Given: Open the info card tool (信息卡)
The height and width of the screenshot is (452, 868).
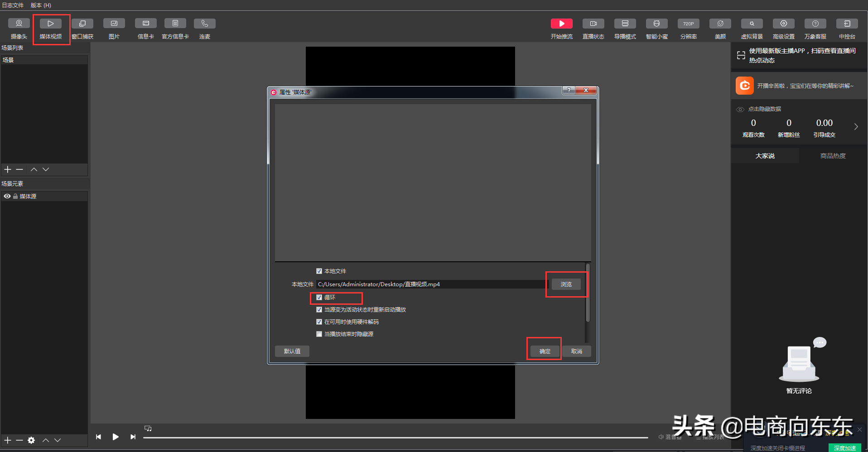Looking at the screenshot, I should point(146,29).
